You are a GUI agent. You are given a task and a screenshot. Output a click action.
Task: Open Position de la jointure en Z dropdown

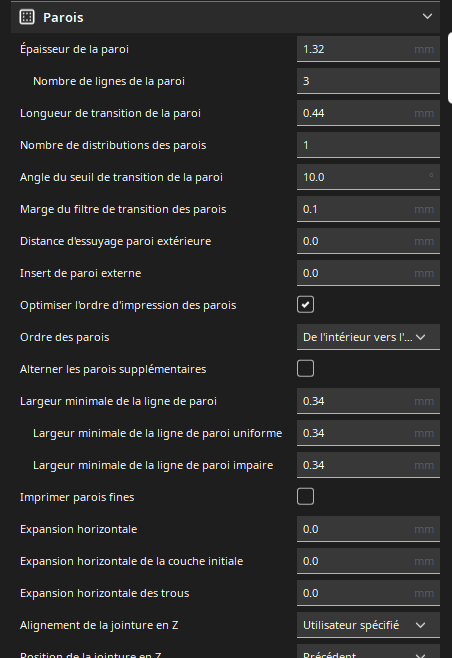[368, 652]
